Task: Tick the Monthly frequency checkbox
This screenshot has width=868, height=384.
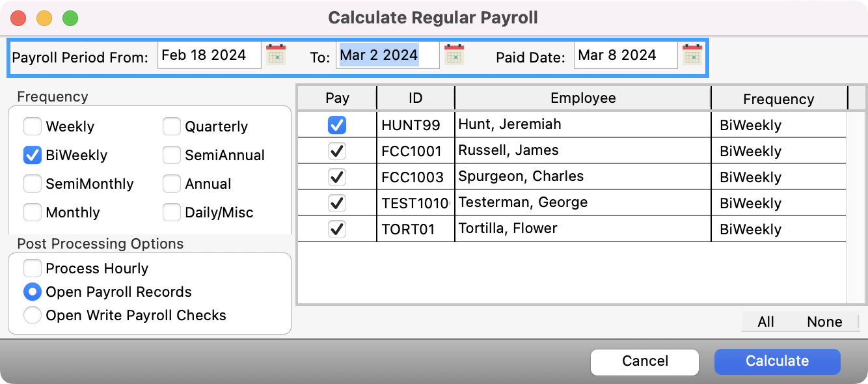Action: pos(33,212)
